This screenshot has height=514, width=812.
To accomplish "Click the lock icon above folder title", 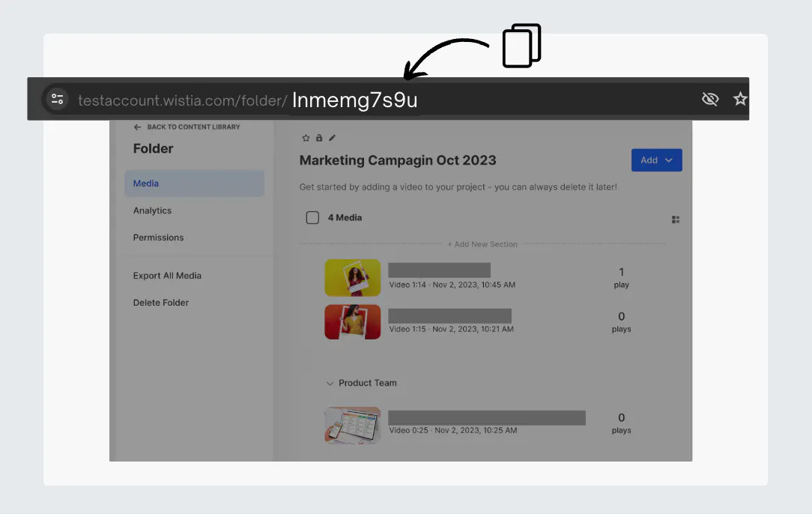I will pyautogui.click(x=319, y=138).
